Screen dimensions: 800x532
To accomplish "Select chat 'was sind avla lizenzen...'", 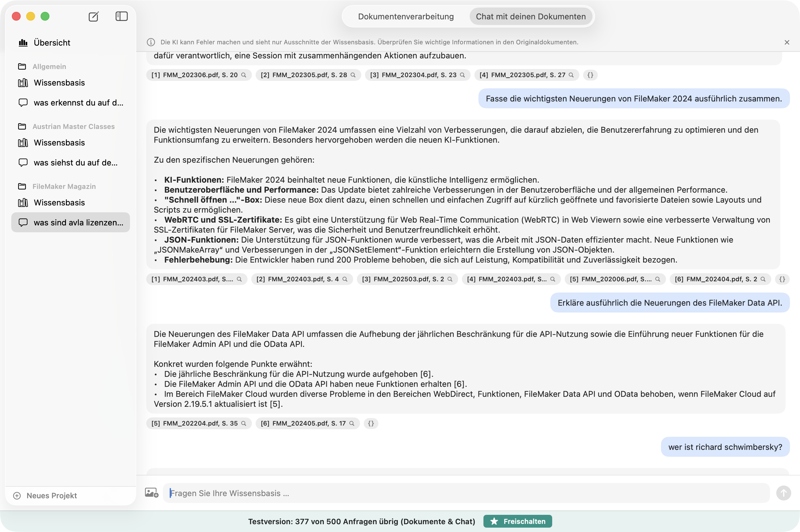I will pyautogui.click(x=71, y=223).
